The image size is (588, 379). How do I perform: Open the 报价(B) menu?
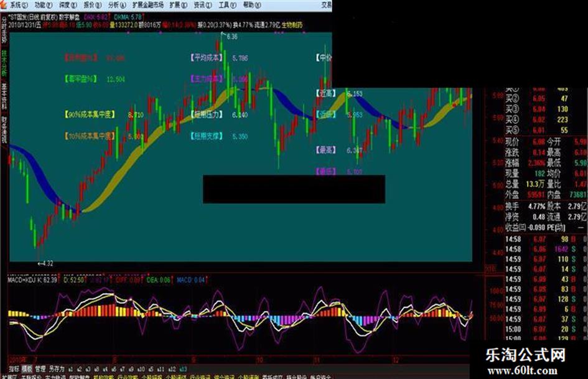pos(92,5)
